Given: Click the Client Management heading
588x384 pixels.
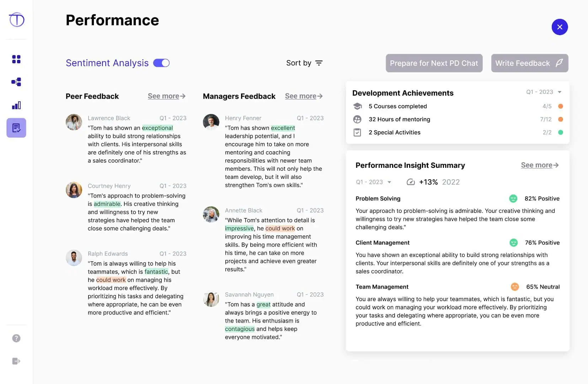Looking at the screenshot, I should click(x=383, y=242).
